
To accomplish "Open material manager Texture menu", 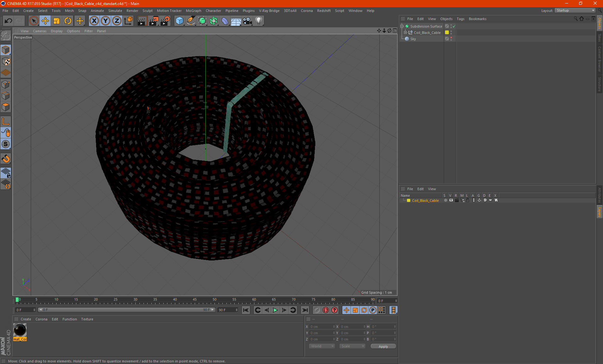I will (87, 319).
